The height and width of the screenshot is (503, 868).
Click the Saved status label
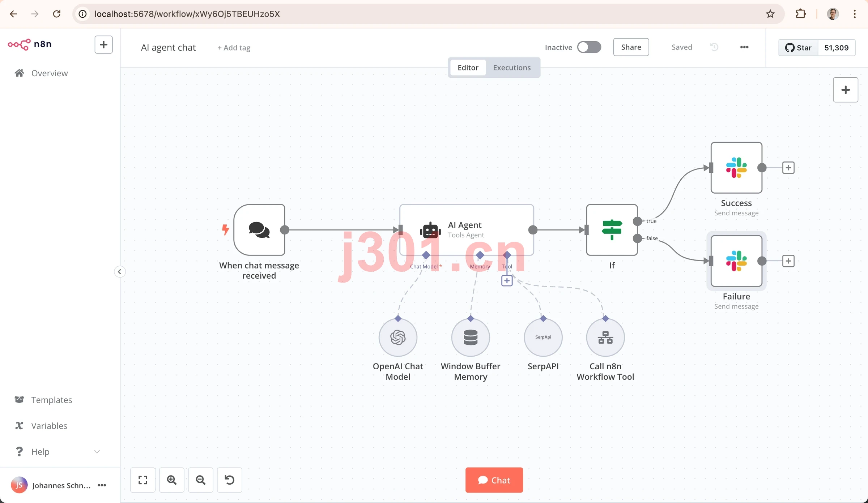[682, 47]
